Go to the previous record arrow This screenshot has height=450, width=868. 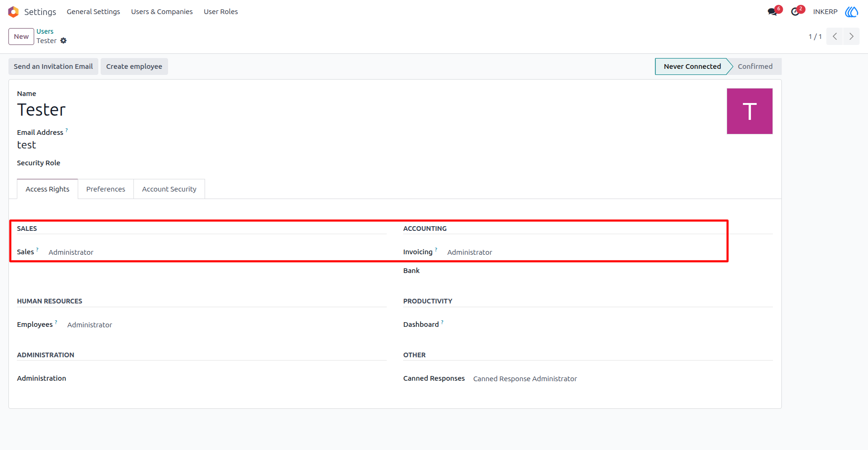coord(835,37)
